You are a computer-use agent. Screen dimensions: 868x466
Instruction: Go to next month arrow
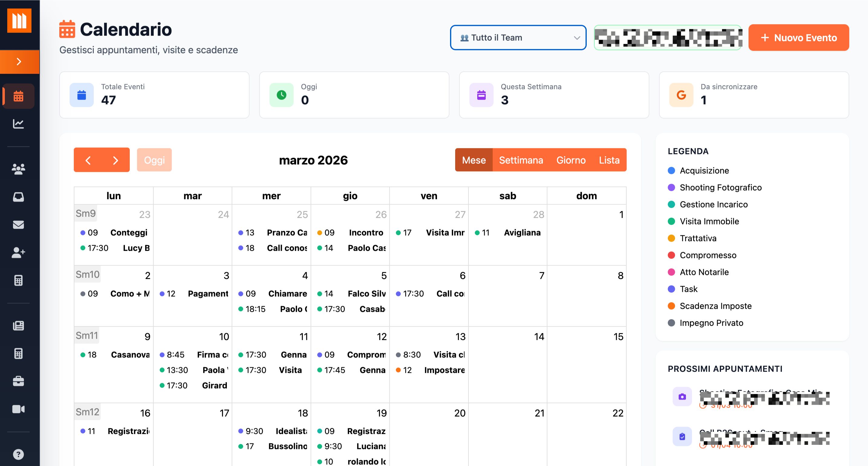[x=116, y=160]
